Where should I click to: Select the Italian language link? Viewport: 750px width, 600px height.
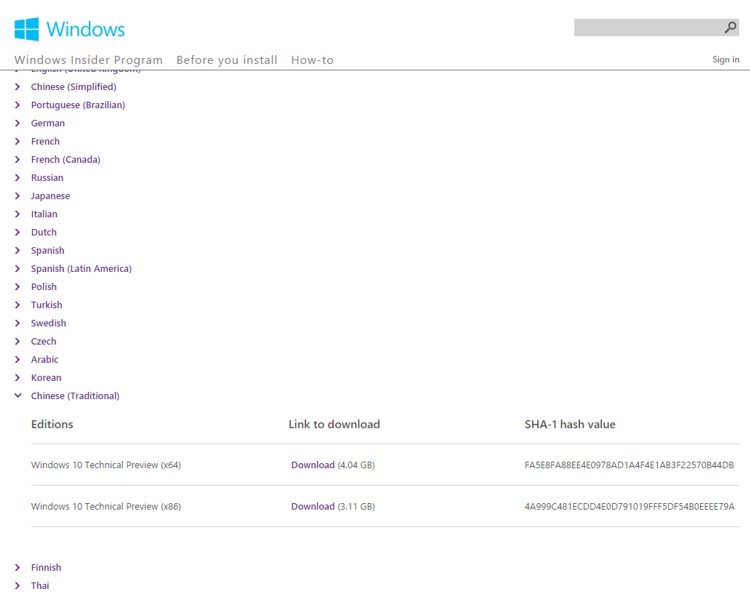pos(44,214)
